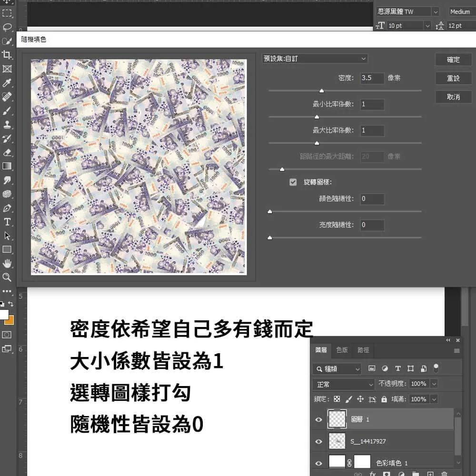Hide the 色彩填色 1 layer

coord(319,463)
